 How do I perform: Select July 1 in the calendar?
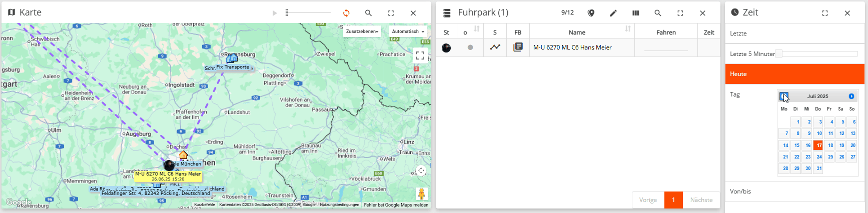tap(795, 122)
